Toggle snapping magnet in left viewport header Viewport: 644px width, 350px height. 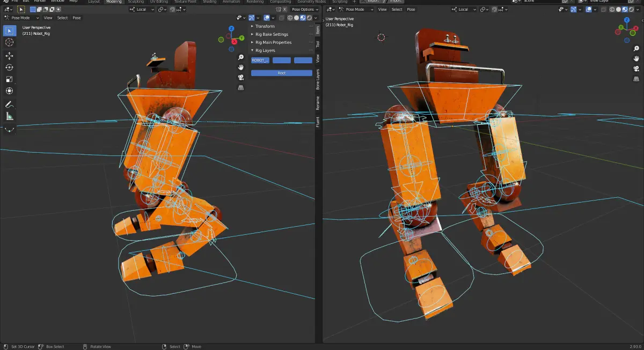(173, 9)
